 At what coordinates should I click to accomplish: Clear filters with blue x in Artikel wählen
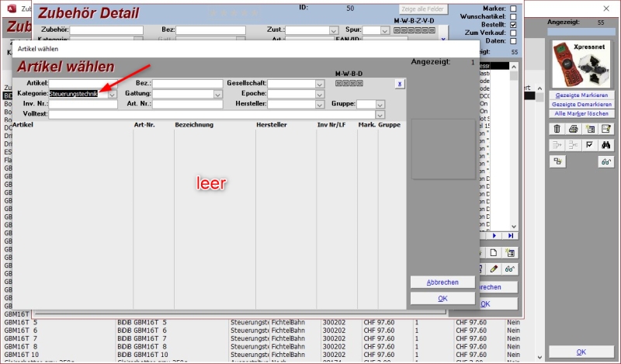pos(400,84)
